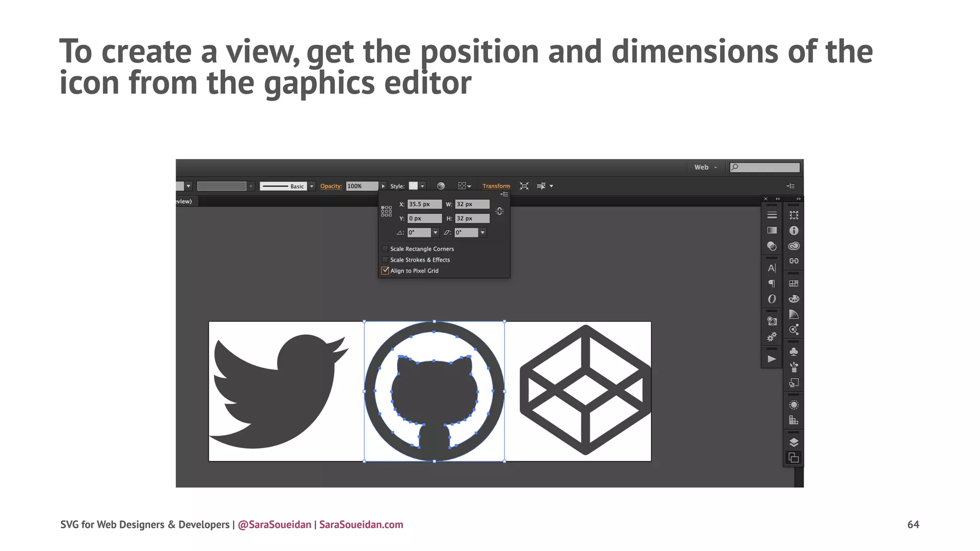
Task: Open the Layers panel icon
Action: pos(793,442)
